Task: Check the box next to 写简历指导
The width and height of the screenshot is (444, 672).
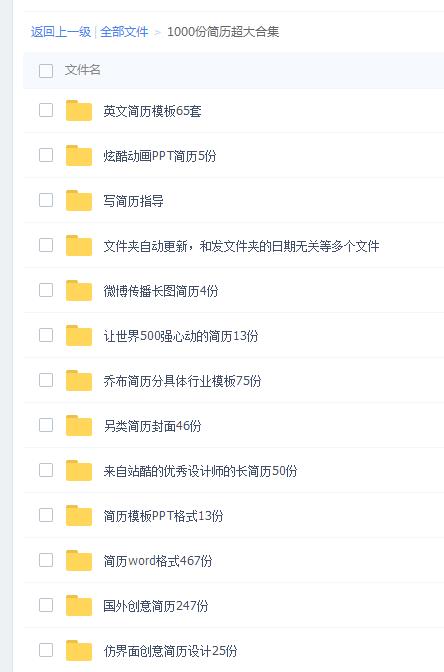Action: pyautogui.click(x=46, y=200)
